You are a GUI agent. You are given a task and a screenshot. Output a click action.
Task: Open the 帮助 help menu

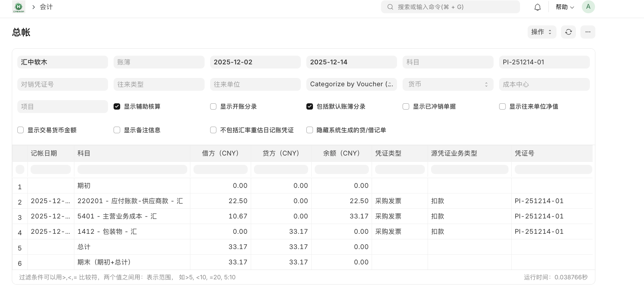click(564, 7)
